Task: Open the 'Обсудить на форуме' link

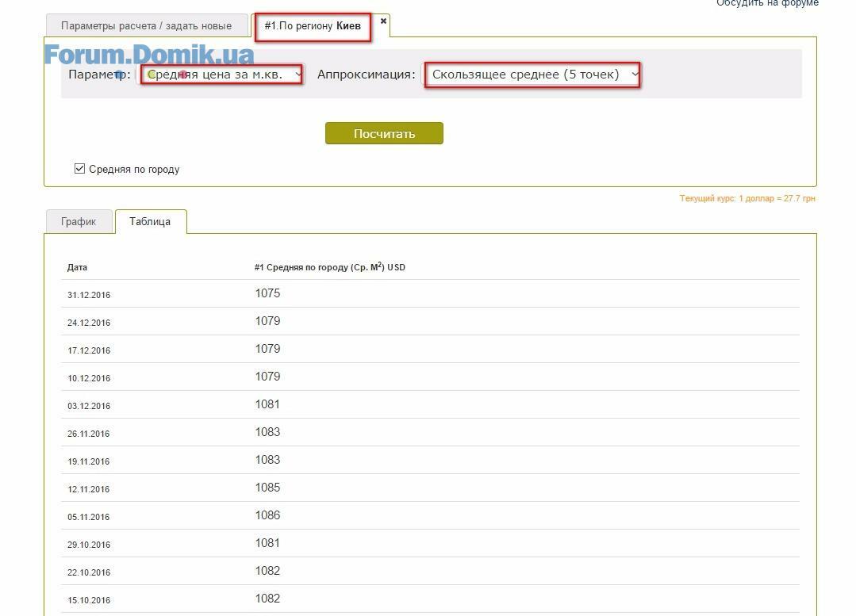Action: 768,2
